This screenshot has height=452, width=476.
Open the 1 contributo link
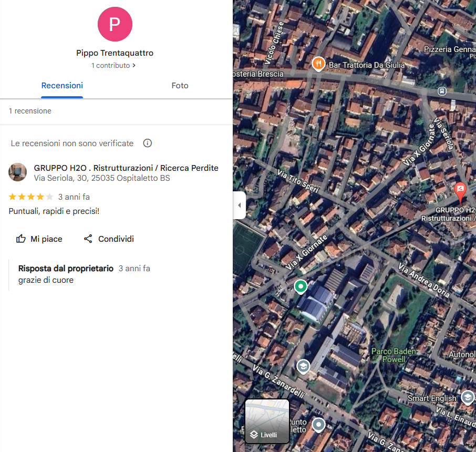pyautogui.click(x=113, y=65)
